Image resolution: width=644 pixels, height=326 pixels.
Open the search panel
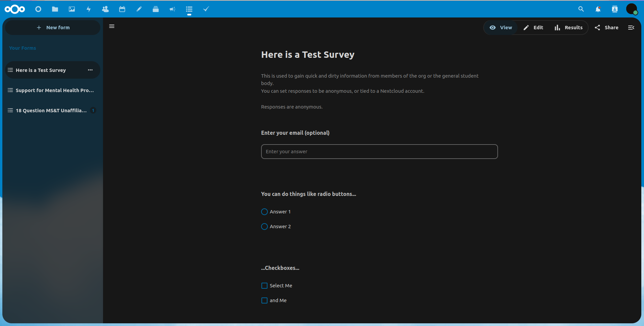(x=581, y=9)
